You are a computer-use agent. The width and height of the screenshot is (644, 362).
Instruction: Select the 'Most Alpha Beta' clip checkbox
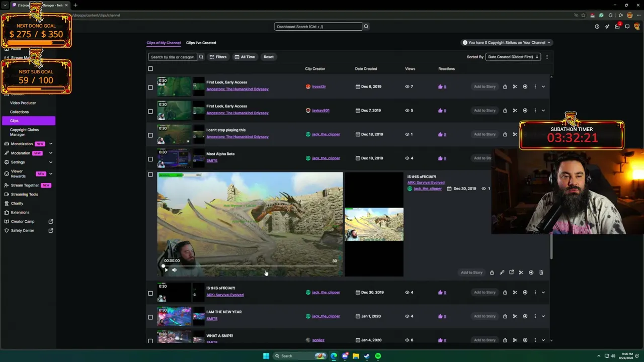coord(150,159)
